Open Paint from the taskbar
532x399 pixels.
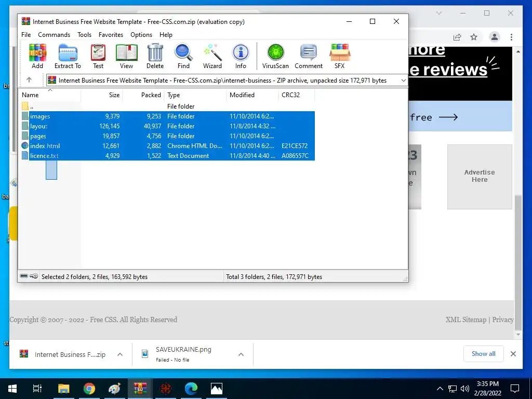(x=114, y=389)
